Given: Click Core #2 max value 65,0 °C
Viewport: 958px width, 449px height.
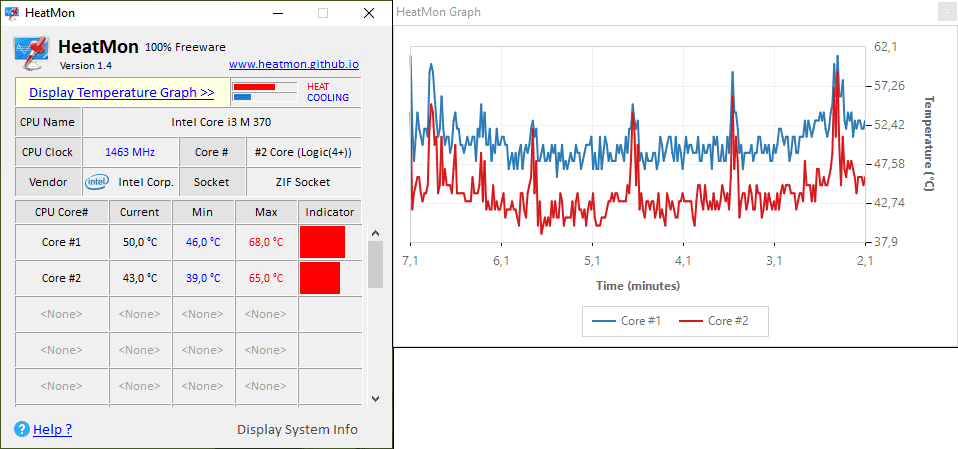Looking at the screenshot, I should tap(266, 278).
